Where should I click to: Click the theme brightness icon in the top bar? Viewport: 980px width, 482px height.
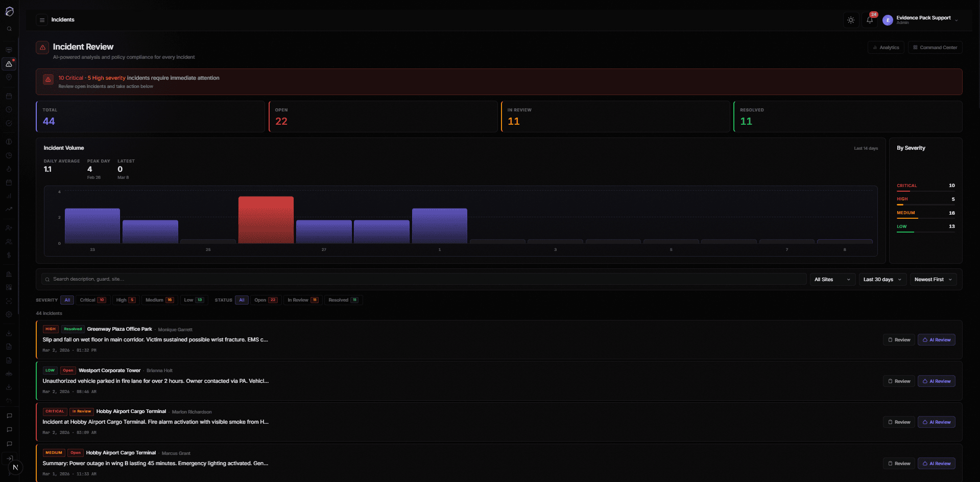pos(851,20)
